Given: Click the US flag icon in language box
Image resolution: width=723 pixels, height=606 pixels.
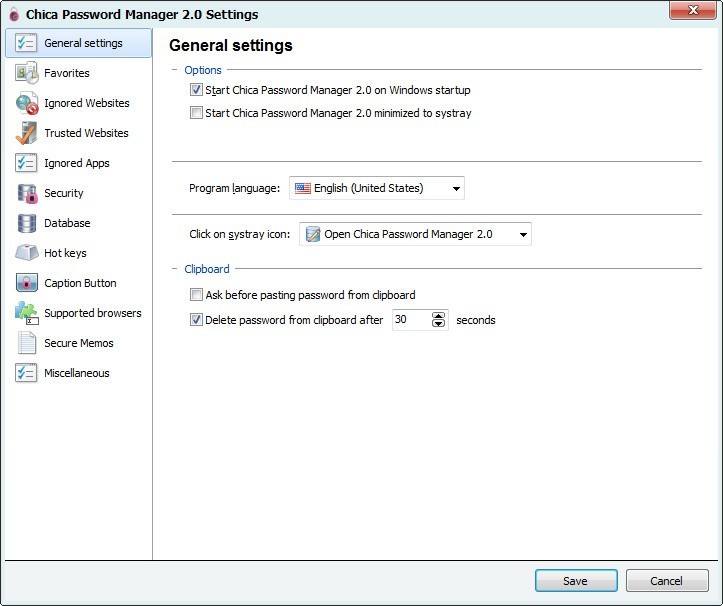Looking at the screenshot, I should (302, 188).
